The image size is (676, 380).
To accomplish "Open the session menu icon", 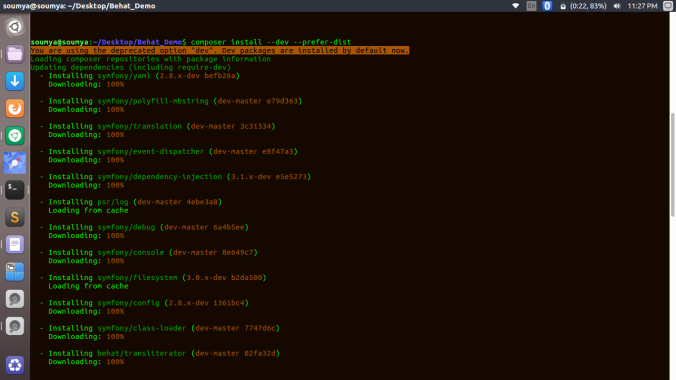I will click(x=668, y=6).
